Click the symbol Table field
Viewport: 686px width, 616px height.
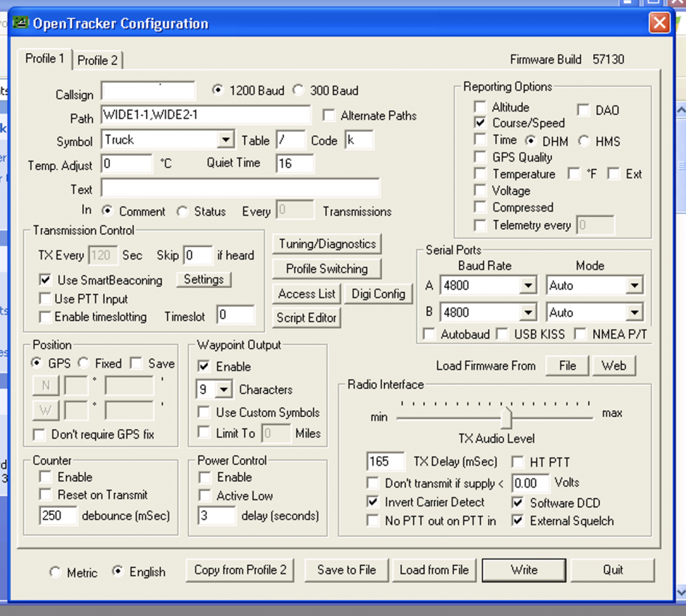(291, 140)
